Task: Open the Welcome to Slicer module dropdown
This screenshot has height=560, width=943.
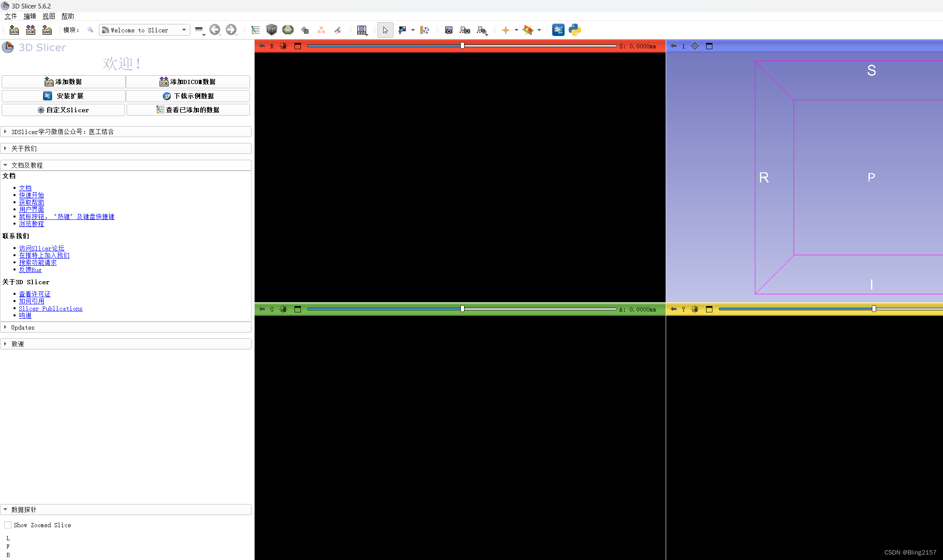Action: click(144, 30)
